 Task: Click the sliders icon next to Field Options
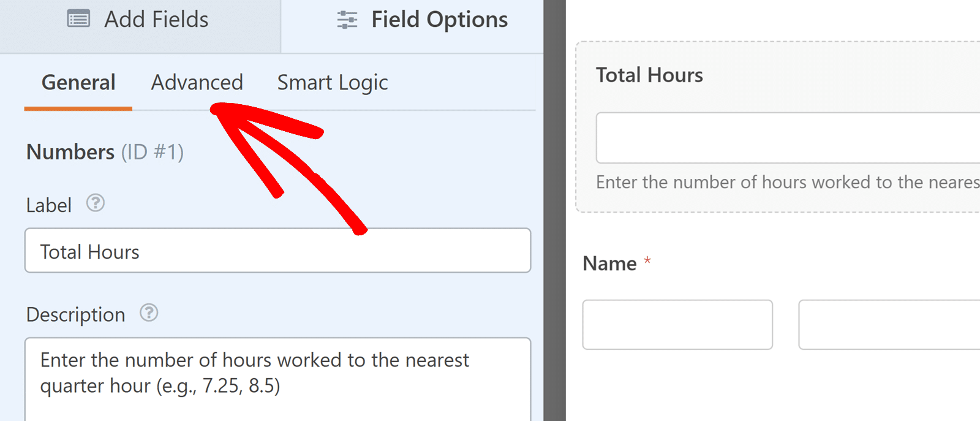(347, 20)
